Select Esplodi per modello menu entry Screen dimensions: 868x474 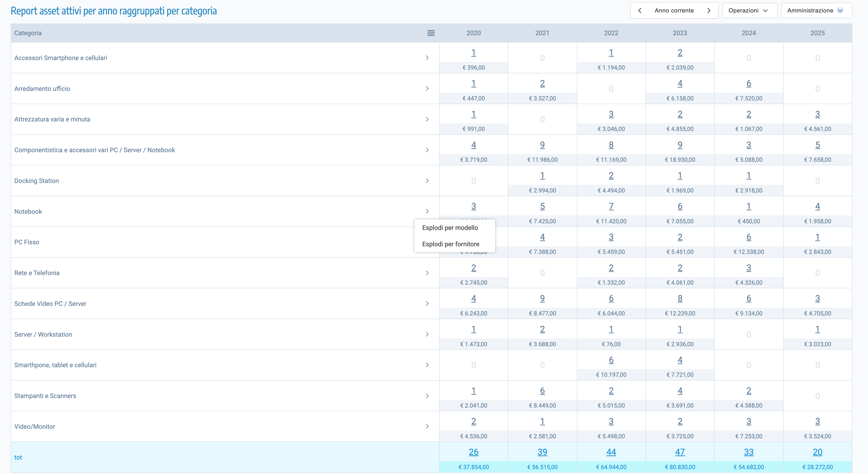click(450, 228)
